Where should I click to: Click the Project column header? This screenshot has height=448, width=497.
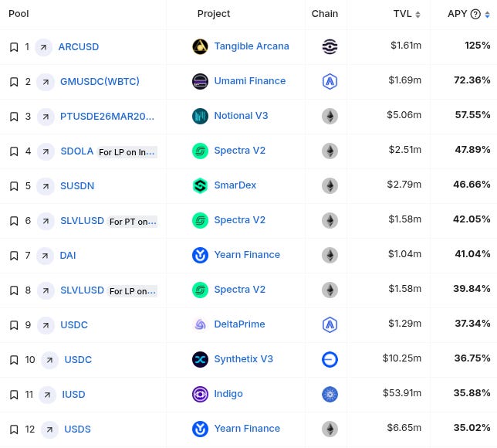214,14
